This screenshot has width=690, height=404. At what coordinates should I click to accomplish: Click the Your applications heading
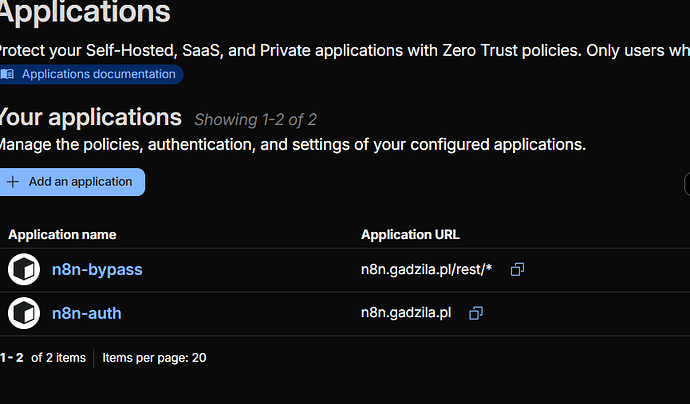point(90,117)
